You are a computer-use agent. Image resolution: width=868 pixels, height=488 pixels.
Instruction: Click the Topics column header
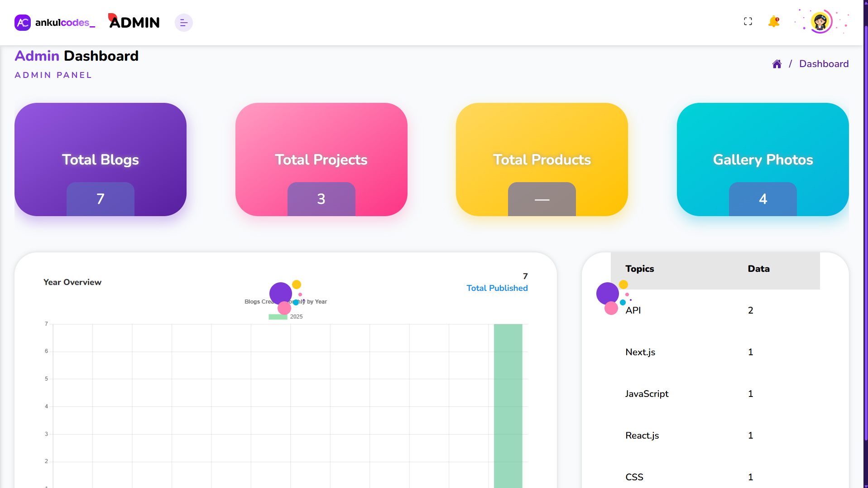pos(640,269)
